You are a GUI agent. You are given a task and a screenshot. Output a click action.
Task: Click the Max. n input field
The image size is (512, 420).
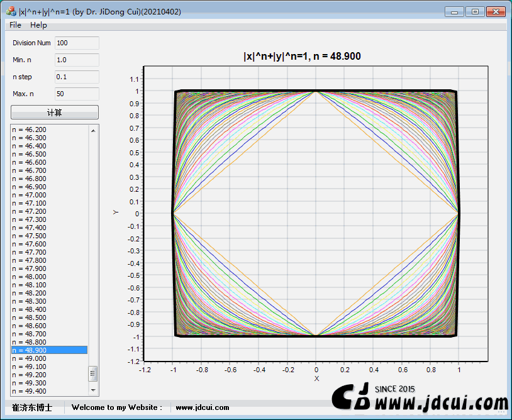(x=77, y=94)
